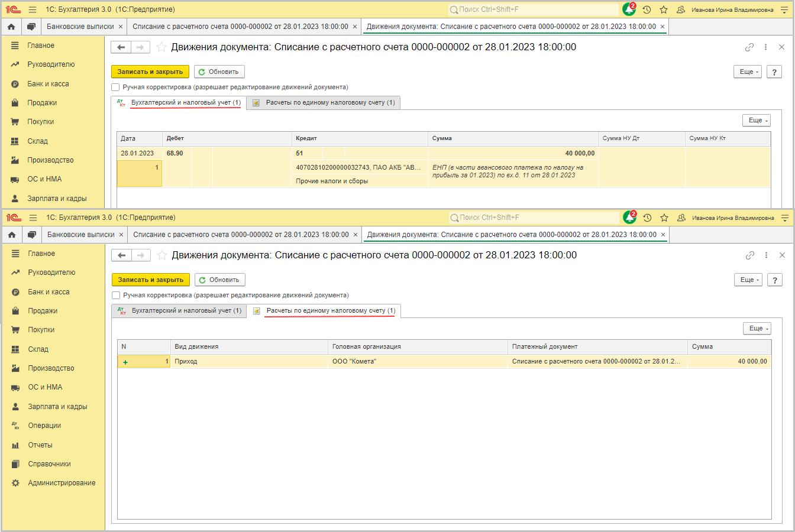
Task: Select ООО "Комета" organization cell
Action: [418, 361]
